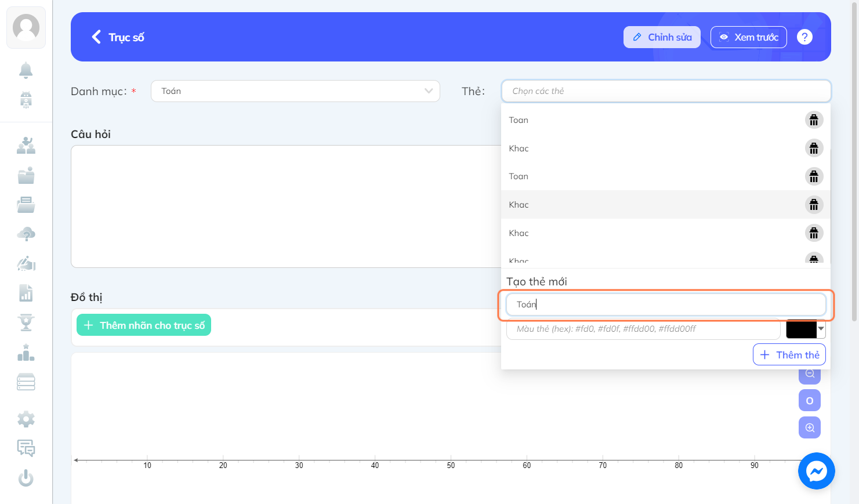Delete the first Toan tag with trash icon
This screenshot has height=504, width=859.
pos(814,120)
